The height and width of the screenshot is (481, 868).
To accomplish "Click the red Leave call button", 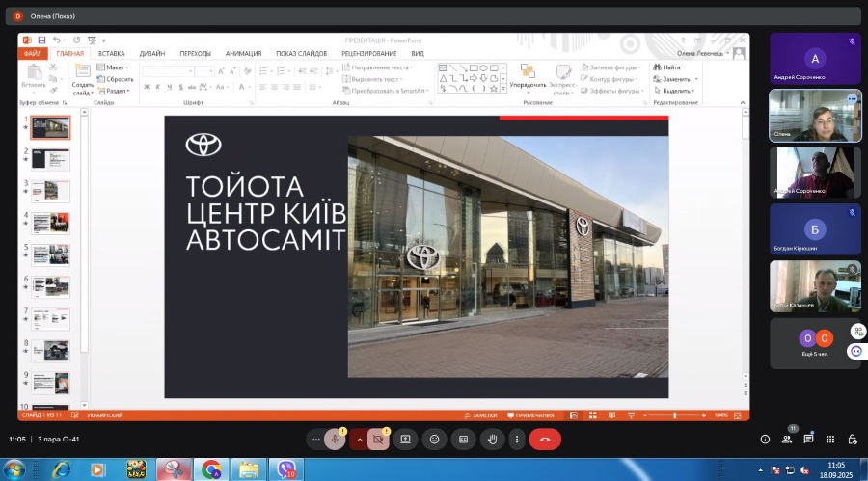I will pos(545,439).
